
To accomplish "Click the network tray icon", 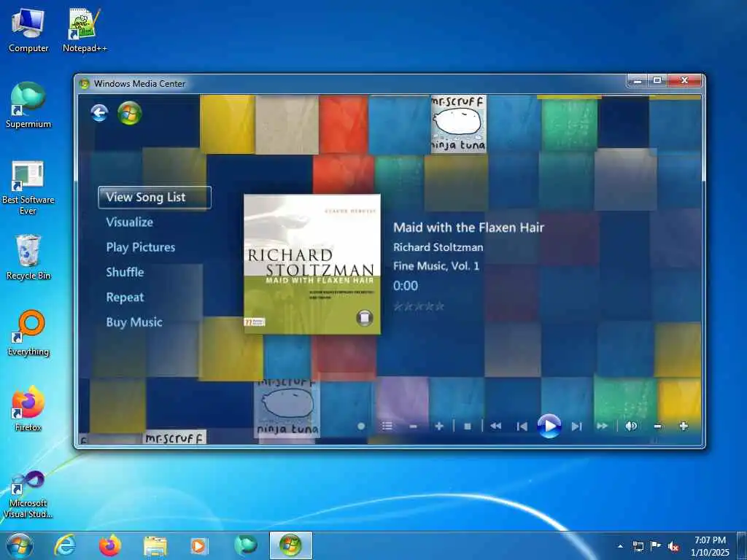I will click(x=638, y=546).
